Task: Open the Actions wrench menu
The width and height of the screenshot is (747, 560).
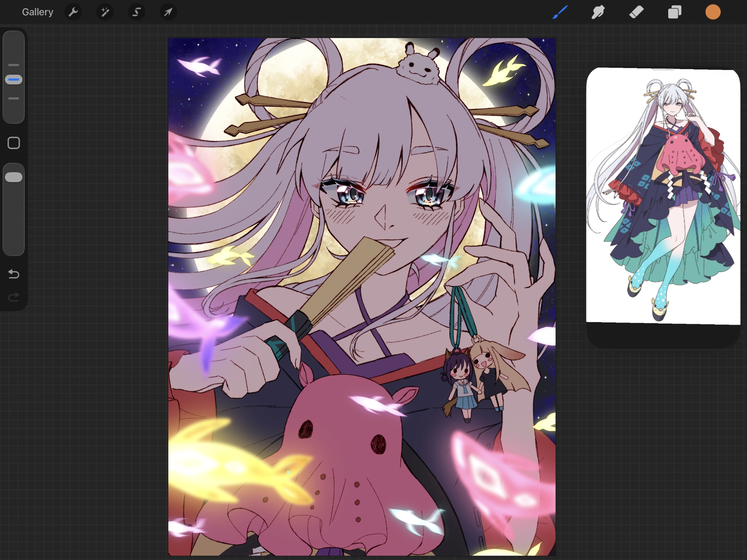Action: 73,12
